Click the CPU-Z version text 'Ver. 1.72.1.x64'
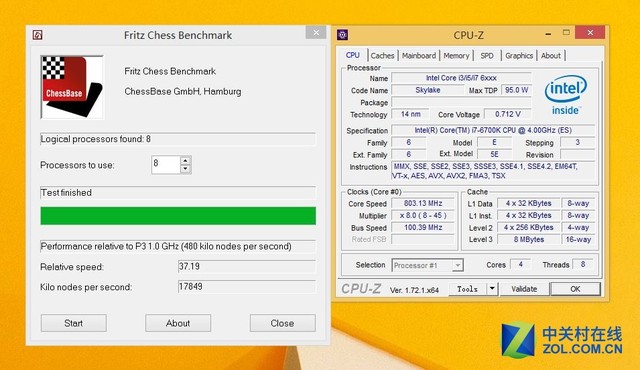640x370 pixels. 414,290
